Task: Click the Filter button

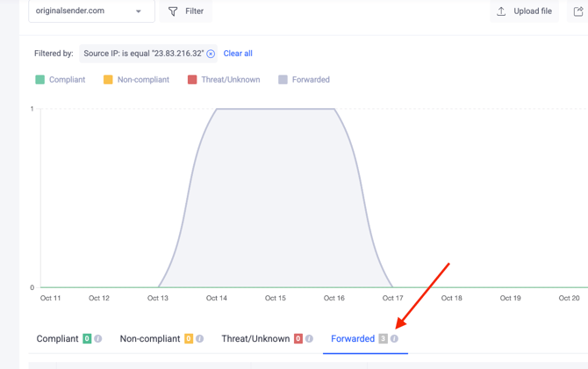Action: coord(186,11)
